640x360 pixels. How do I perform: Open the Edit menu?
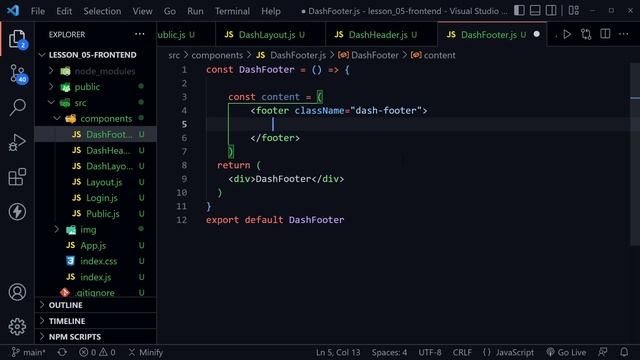click(64, 11)
